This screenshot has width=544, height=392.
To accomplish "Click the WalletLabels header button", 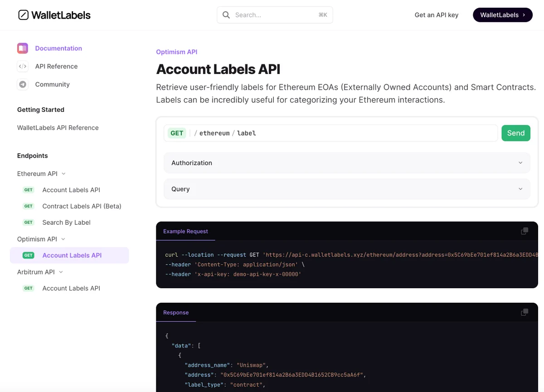I will (503, 15).
